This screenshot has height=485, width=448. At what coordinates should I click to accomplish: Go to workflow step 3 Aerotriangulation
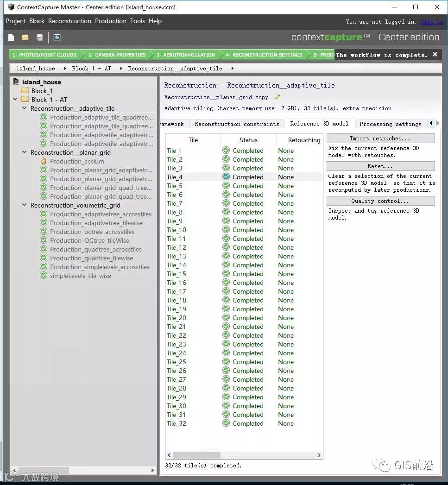point(186,55)
